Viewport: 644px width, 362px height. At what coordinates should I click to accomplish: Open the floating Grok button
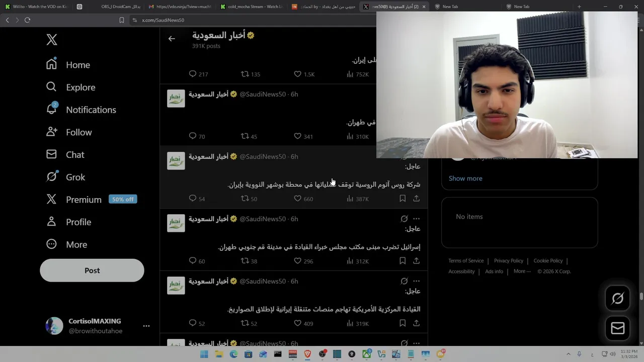(617, 298)
